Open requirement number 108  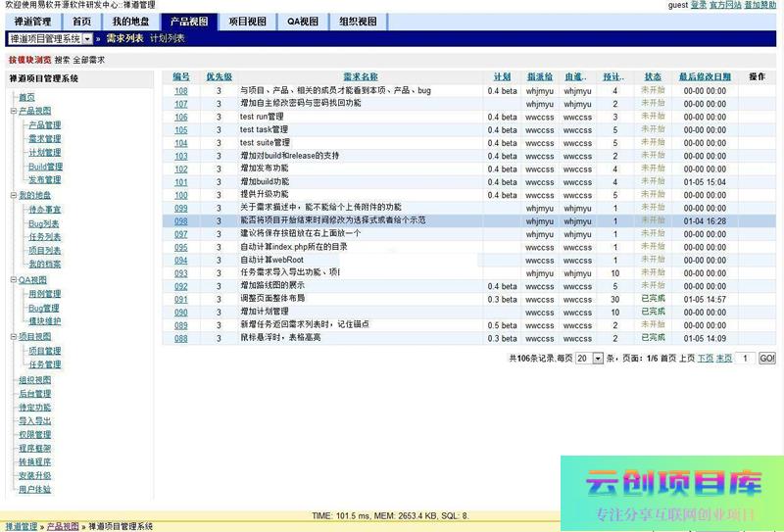(181, 91)
